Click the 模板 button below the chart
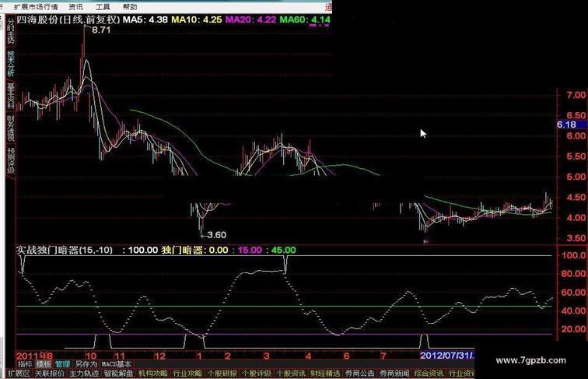 tap(44, 364)
